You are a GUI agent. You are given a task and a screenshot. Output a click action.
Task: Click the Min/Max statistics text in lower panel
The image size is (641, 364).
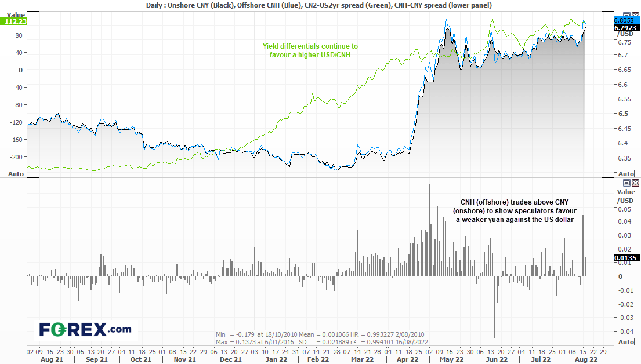point(321,338)
